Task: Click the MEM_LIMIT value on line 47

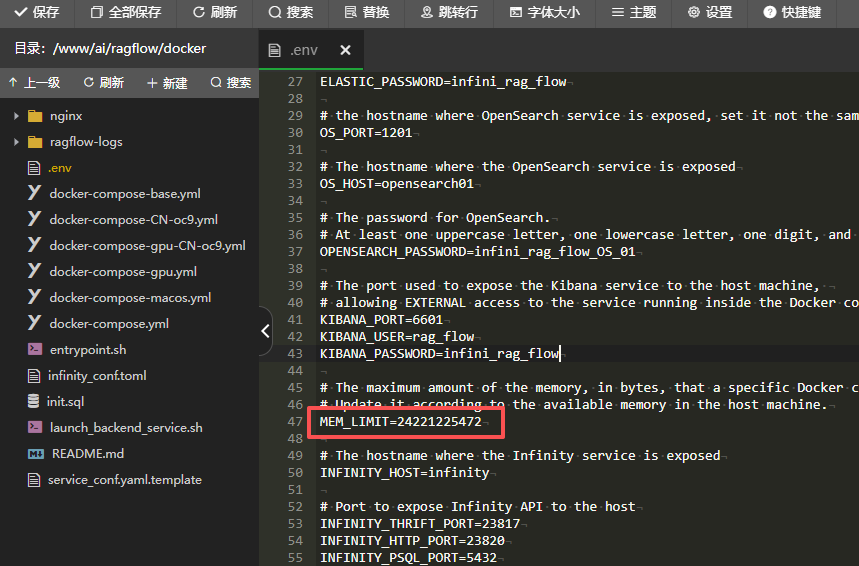Action: [x=439, y=423]
